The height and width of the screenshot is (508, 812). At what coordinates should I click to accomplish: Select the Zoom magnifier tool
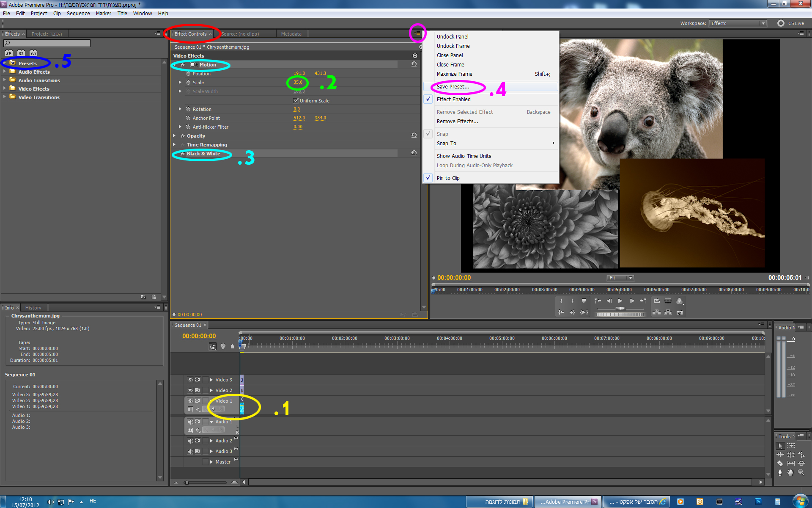[801, 472]
